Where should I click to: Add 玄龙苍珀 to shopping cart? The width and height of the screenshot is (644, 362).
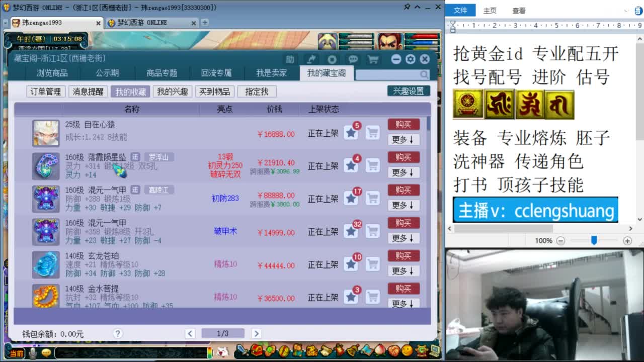(x=372, y=264)
